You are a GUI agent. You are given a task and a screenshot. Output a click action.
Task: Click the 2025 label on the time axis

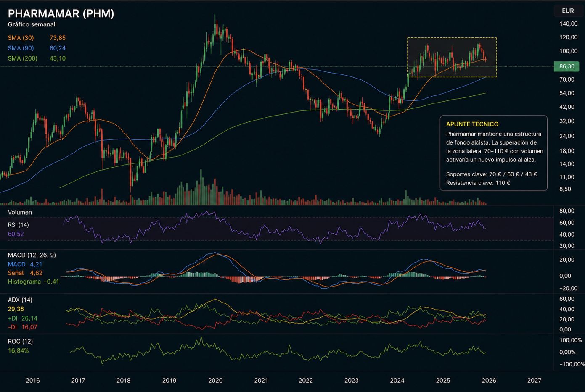(x=443, y=381)
